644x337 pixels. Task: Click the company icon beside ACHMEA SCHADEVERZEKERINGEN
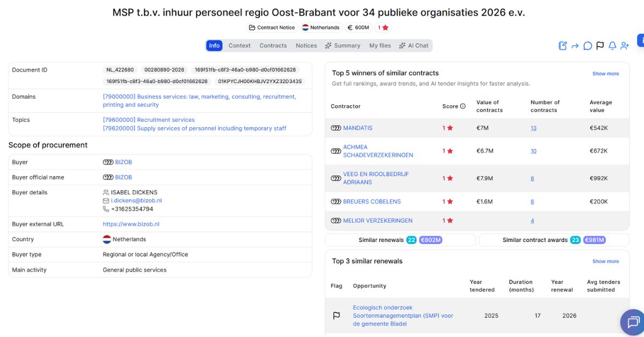click(336, 151)
